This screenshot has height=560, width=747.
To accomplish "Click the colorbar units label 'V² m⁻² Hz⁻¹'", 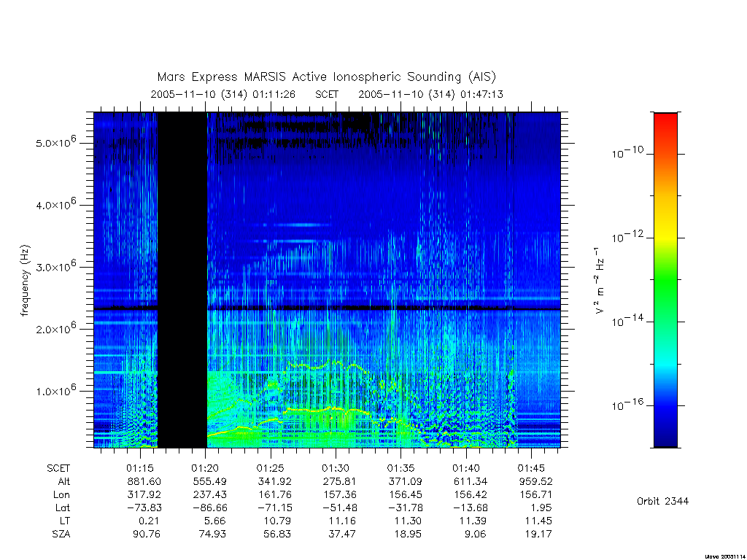I will pos(599,280).
